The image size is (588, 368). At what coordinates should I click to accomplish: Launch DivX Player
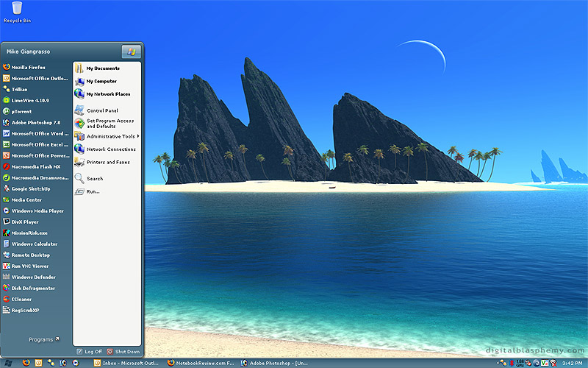click(21, 222)
